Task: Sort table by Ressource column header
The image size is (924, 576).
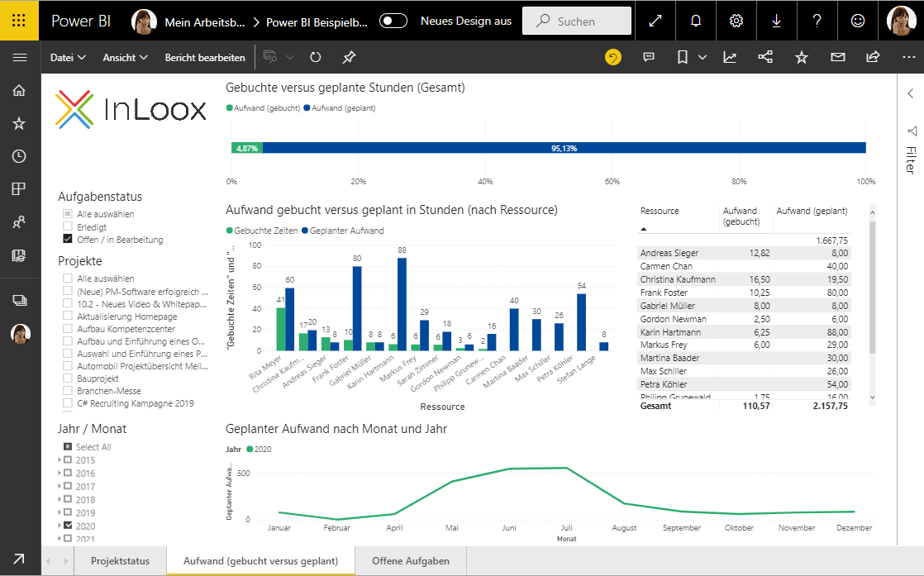Action: 660,211
